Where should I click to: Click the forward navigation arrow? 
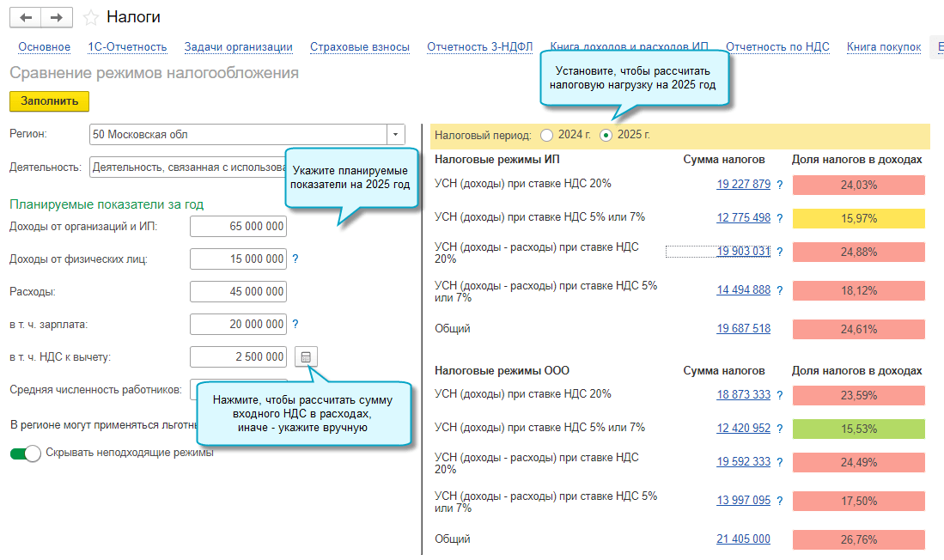(x=57, y=17)
